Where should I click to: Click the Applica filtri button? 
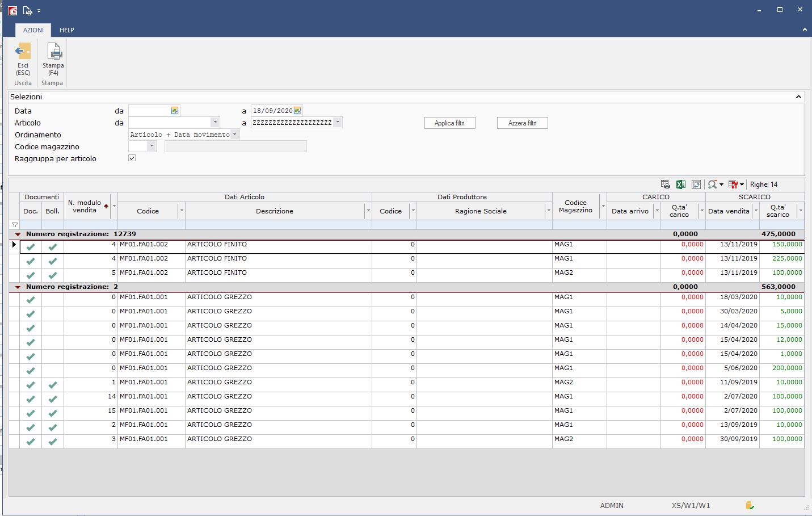pyautogui.click(x=450, y=123)
